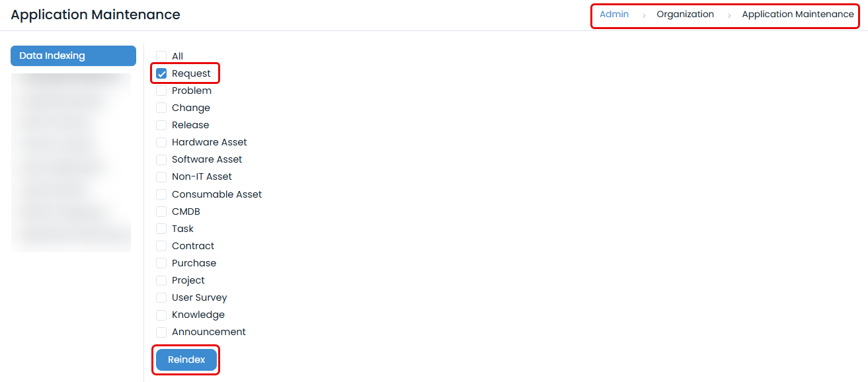The image size is (868, 382).
Task: Uncheck the Request checkbox
Action: coord(161,73)
